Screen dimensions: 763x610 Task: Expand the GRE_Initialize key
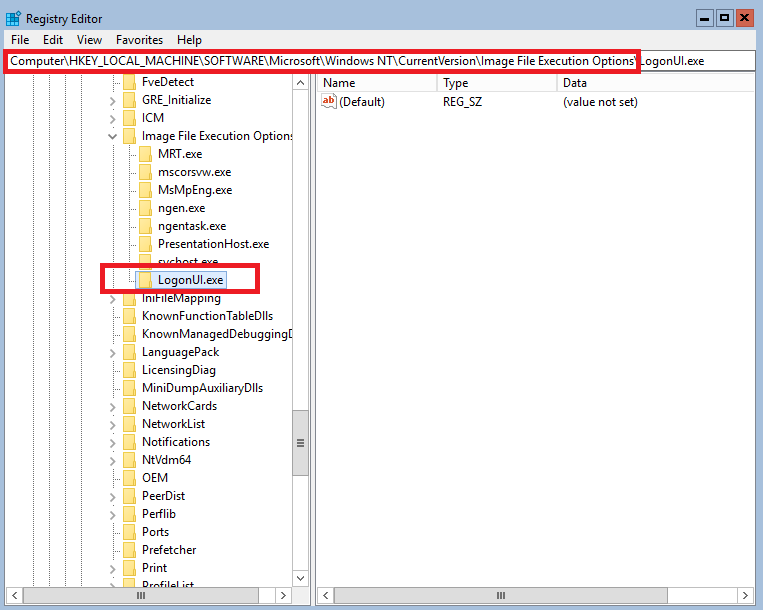(x=112, y=101)
